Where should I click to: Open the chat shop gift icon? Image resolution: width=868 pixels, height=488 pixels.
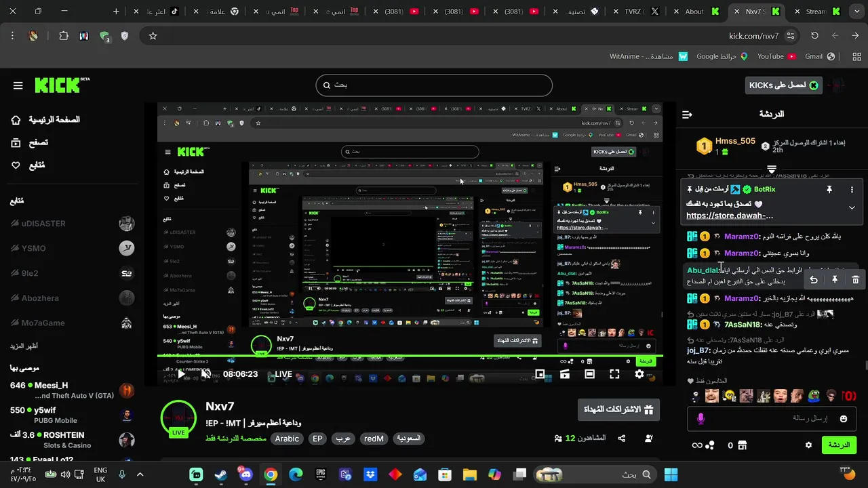(742, 445)
